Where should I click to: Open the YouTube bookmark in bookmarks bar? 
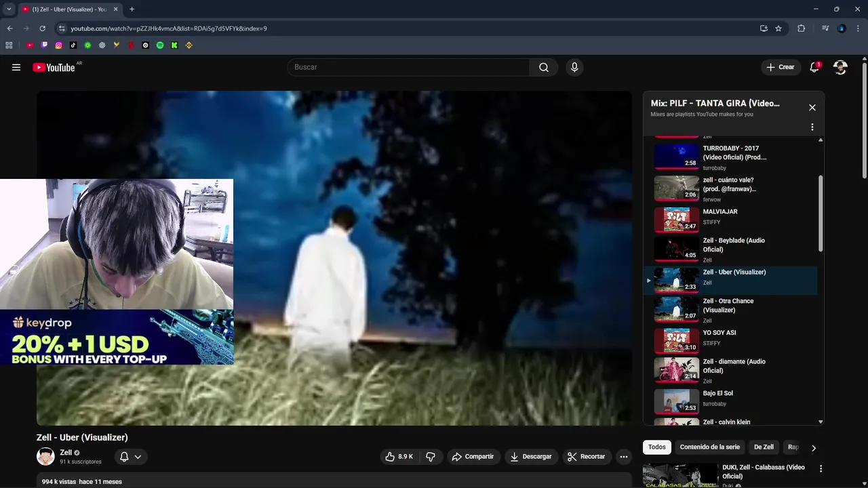[30, 45]
